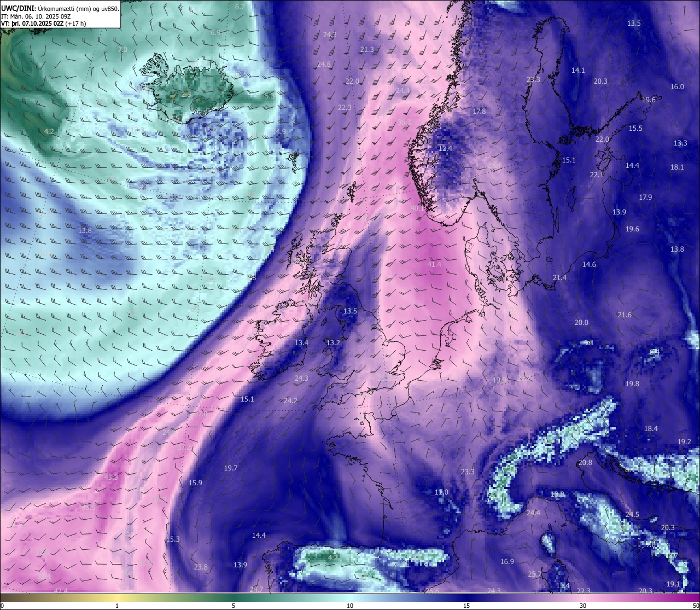The image size is (700, 610).
Task: Click the '30' tick label on the colour scale
Action: click(x=583, y=606)
